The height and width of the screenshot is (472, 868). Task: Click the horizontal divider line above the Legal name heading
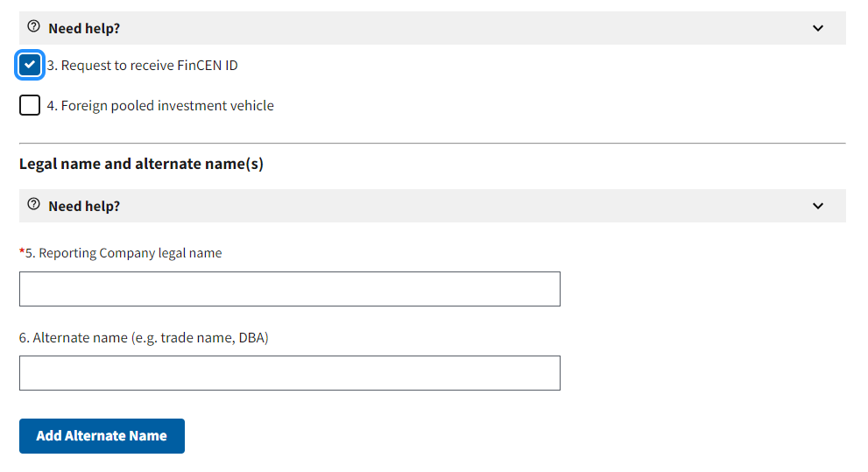point(432,143)
